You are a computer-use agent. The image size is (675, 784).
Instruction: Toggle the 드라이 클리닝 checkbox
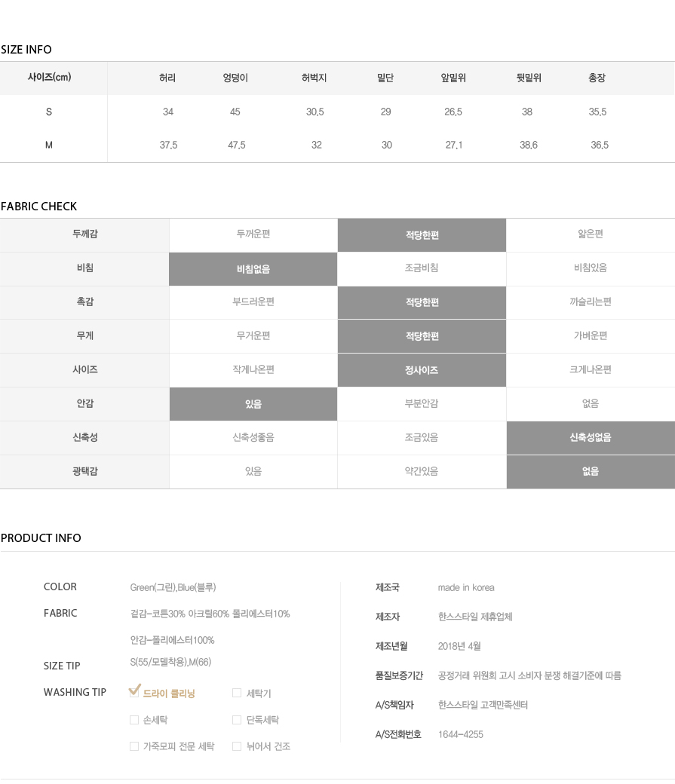pos(134,692)
